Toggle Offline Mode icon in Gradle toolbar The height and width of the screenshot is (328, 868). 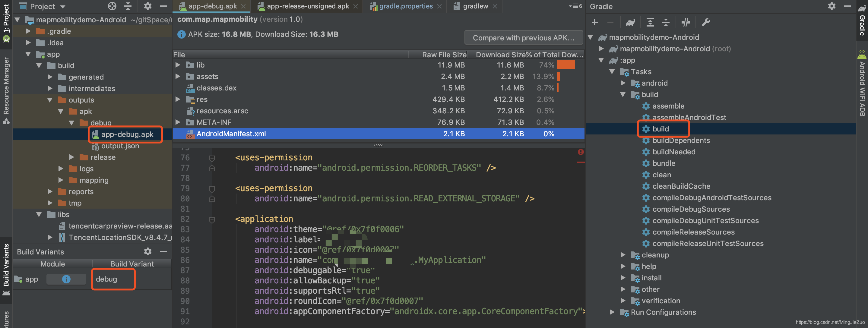click(686, 23)
